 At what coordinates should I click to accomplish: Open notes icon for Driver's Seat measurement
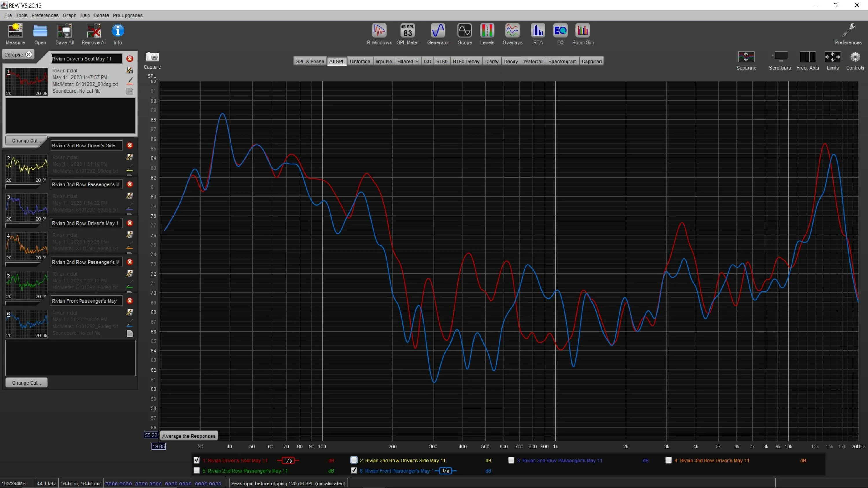pos(130,91)
